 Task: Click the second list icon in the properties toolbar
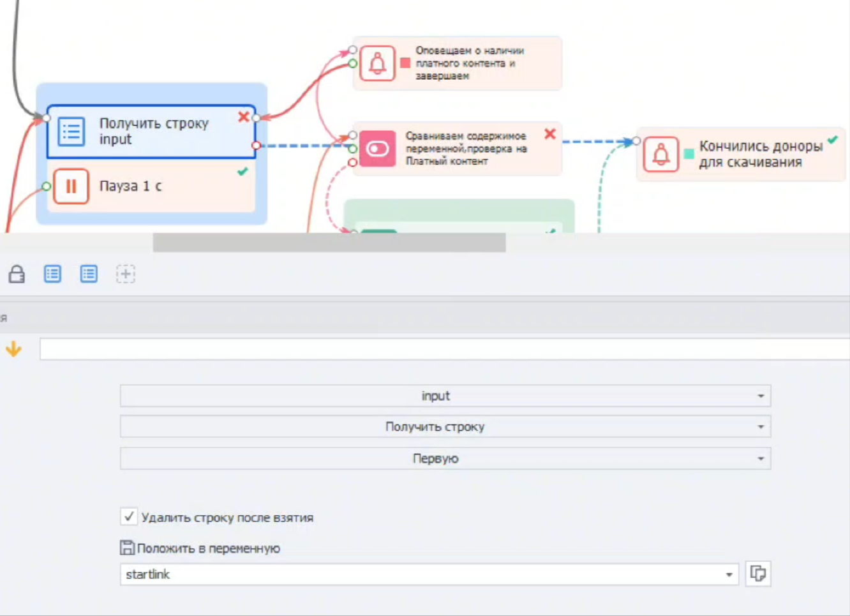pos(89,274)
